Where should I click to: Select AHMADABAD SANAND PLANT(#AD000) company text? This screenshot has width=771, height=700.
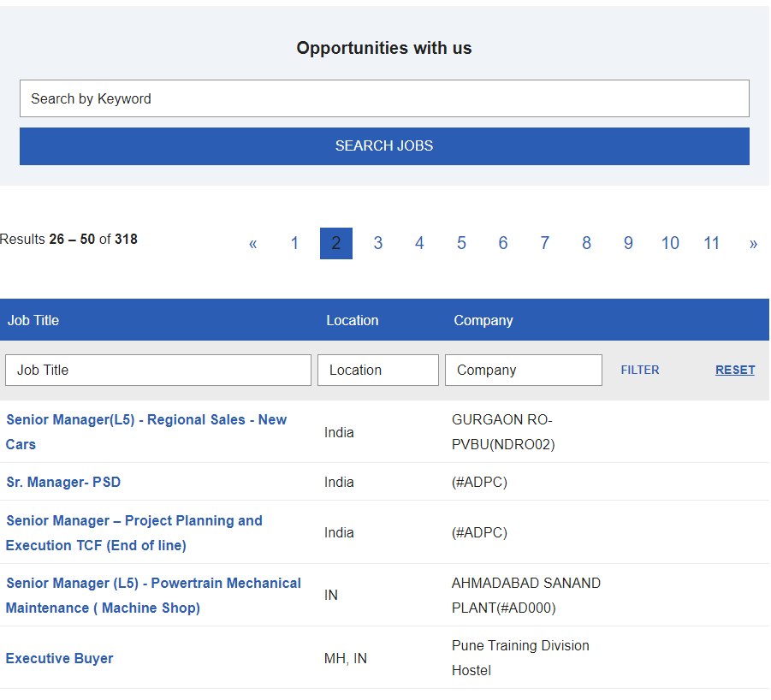point(526,596)
